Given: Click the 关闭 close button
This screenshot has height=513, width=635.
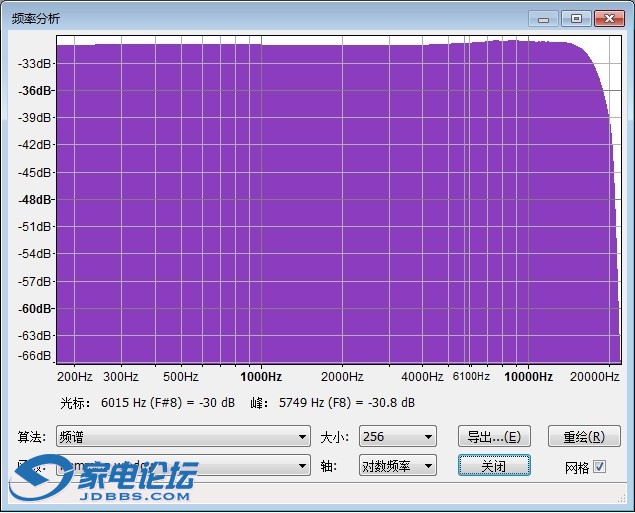Looking at the screenshot, I should (x=494, y=466).
